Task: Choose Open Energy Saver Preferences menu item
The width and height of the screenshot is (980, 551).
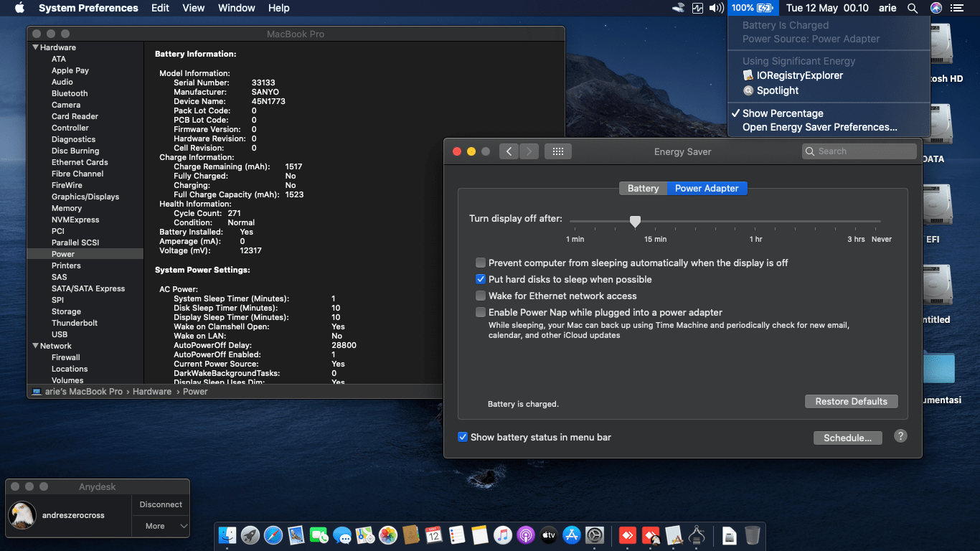Action: pos(829,127)
